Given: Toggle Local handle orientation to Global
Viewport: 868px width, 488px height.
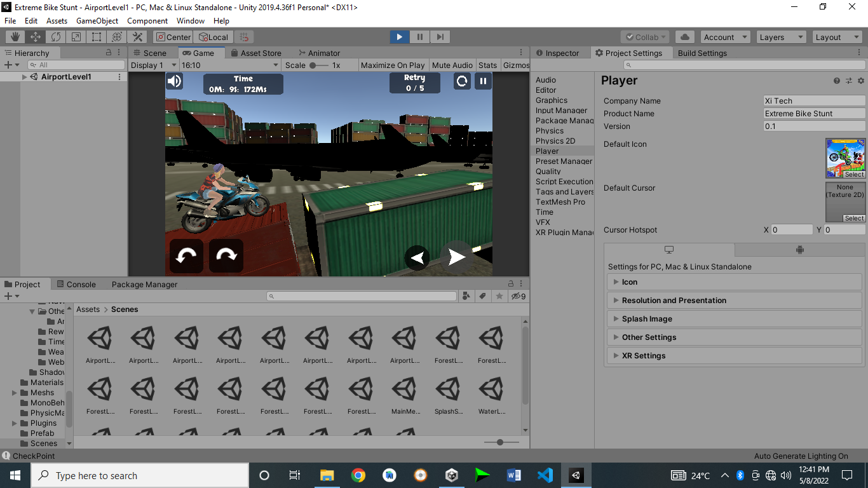Looking at the screenshot, I should pyautogui.click(x=213, y=37).
